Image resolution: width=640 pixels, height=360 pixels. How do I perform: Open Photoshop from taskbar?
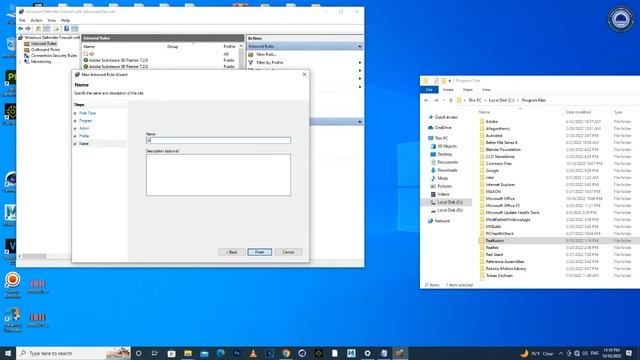point(237,353)
